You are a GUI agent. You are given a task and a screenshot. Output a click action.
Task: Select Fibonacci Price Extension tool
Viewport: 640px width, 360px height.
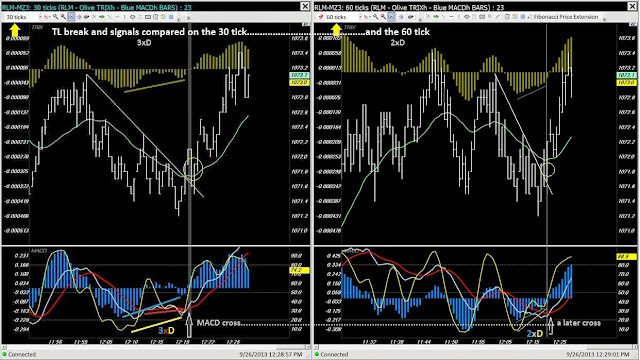coord(563,17)
